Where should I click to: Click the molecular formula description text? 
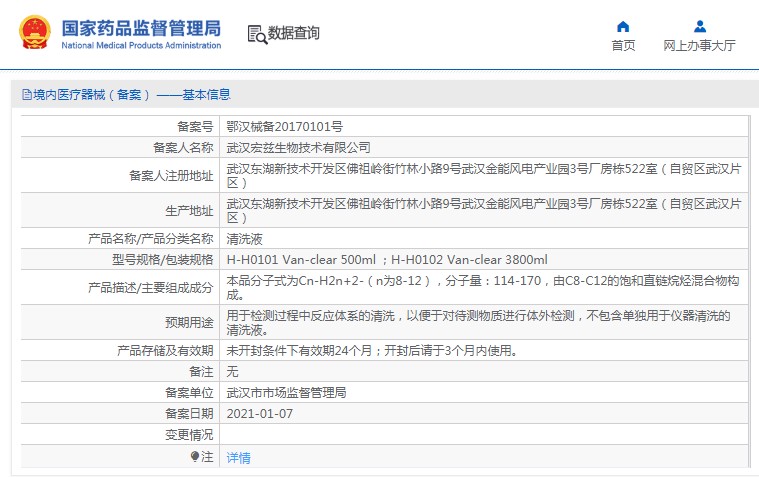coord(483,288)
